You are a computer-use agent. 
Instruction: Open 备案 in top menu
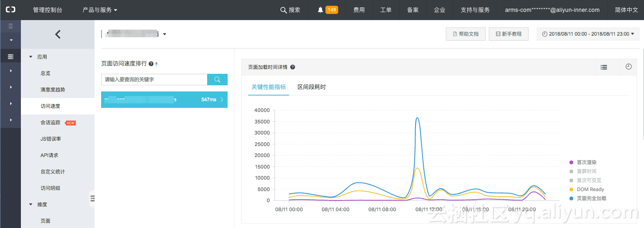(x=413, y=10)
